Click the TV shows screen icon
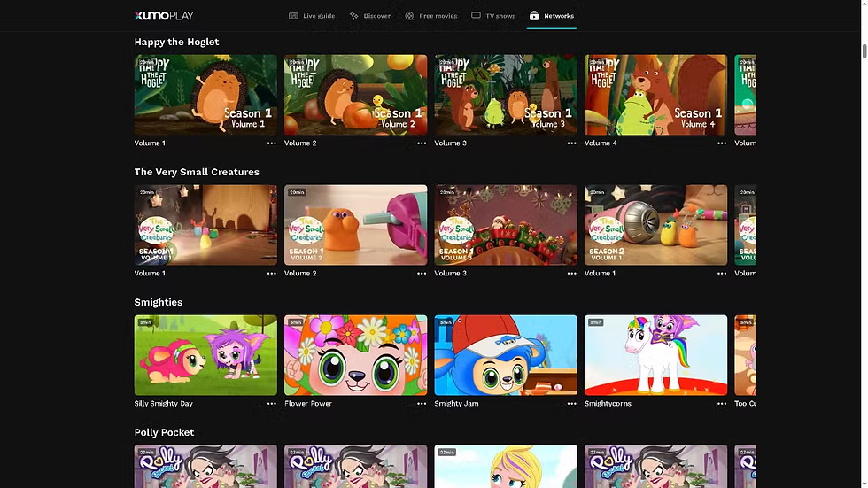The image size is (868, 488). (x=477, y=15)
